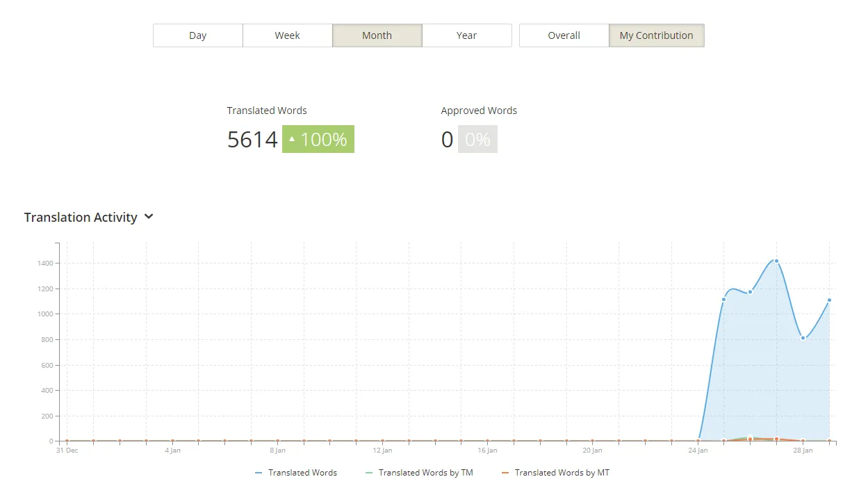Click the green TM legend marker
868x495 pixels.
[x=369, y=473]
